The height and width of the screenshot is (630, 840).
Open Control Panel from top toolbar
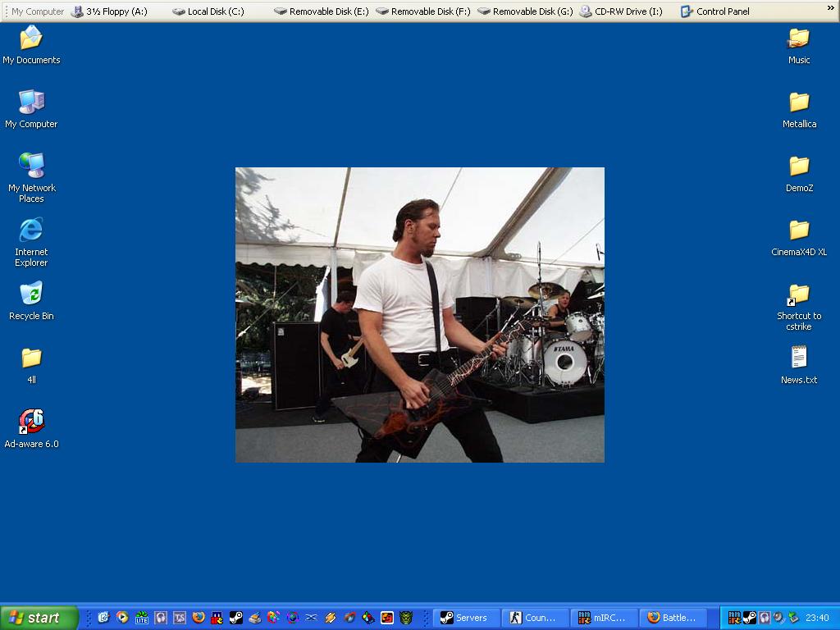click(x=715, y=11)
